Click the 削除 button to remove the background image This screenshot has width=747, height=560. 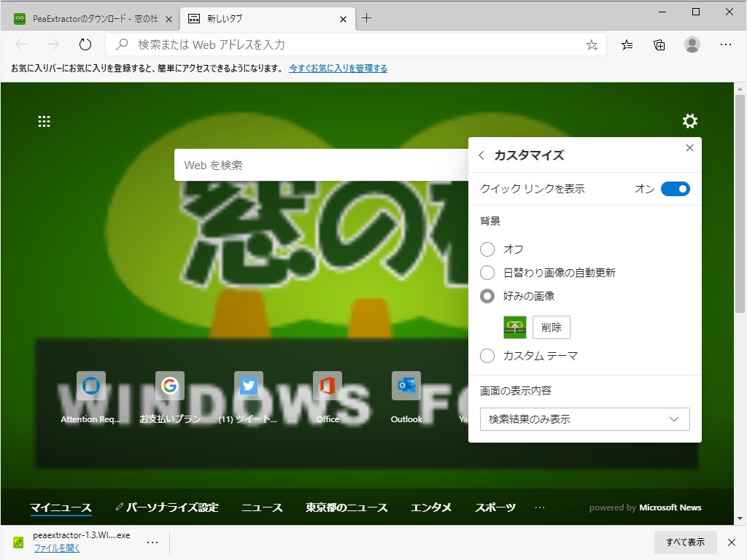pos(551,327)
